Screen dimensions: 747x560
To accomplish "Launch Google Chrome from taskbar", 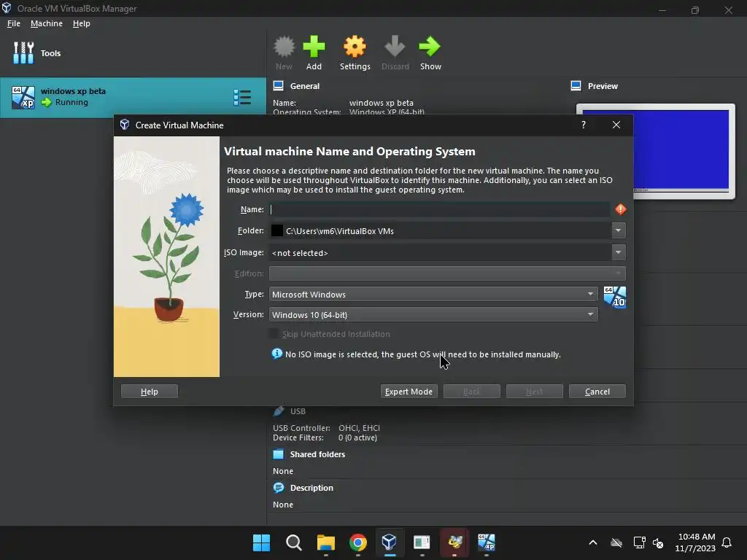I will [x=357, y=542].
